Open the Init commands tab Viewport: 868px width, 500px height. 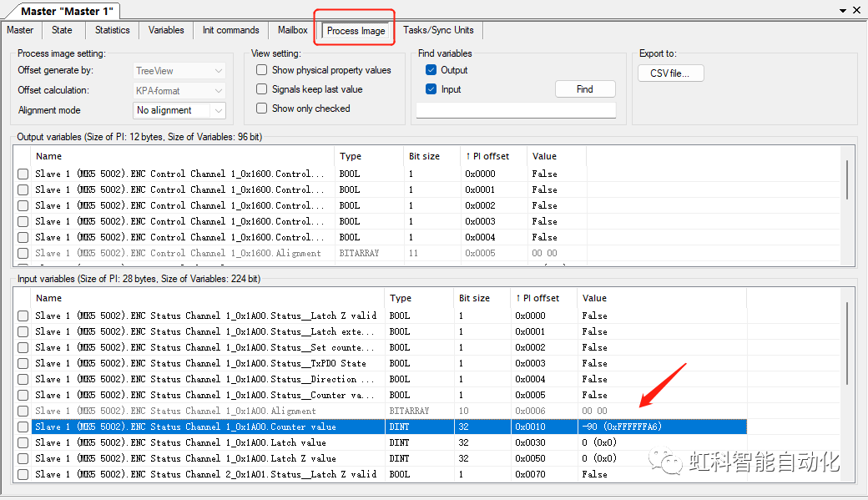(231, 30)
